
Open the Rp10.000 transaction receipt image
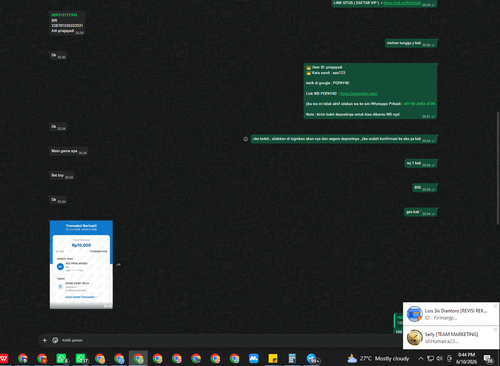81,265
